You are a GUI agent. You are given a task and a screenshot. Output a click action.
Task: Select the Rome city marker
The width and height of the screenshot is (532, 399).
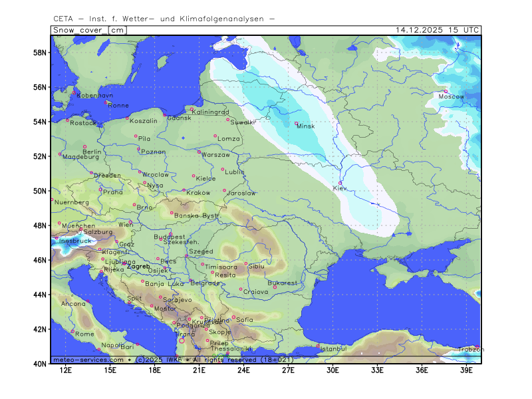[x=73, y=331]
